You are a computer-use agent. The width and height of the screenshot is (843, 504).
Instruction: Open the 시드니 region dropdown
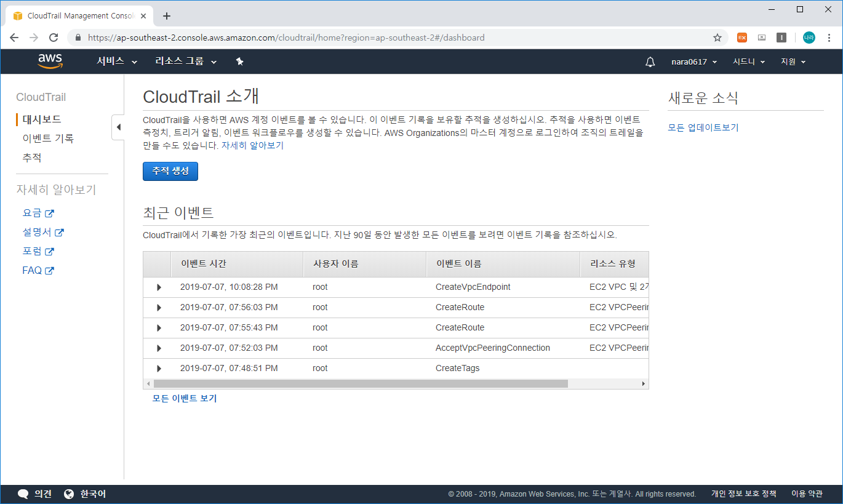pos(748,62)
